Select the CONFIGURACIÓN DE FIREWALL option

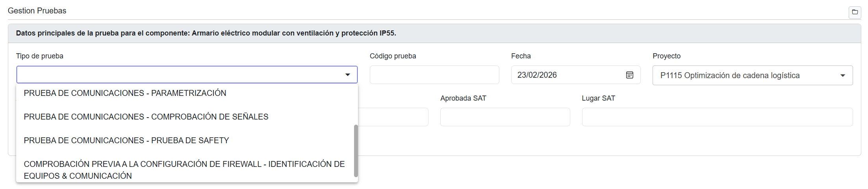[184, 170]
